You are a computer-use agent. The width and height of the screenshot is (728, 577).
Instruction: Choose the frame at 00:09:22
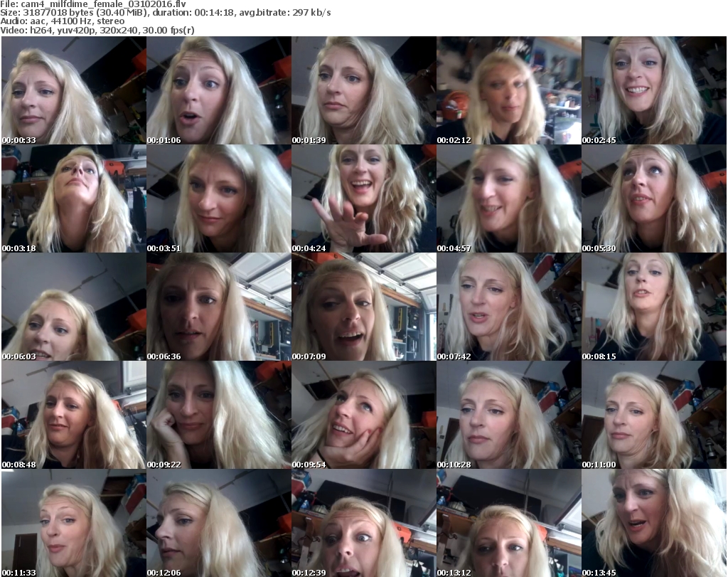219,415
